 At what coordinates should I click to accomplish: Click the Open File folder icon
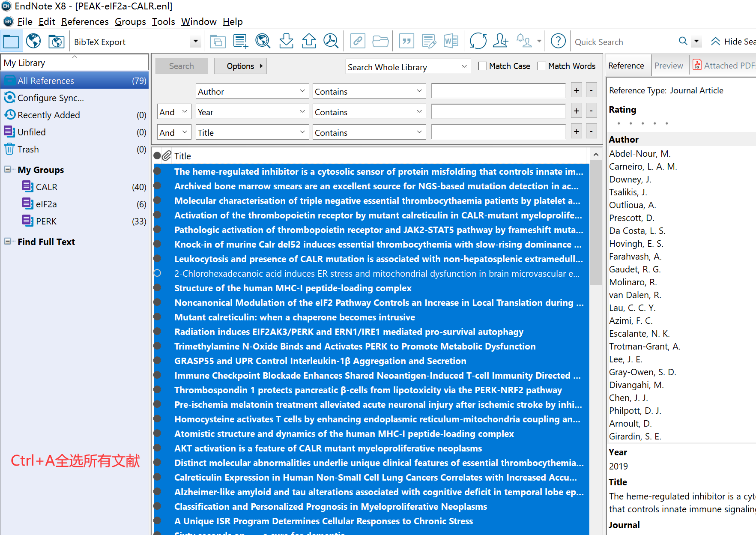click(380, 42)
